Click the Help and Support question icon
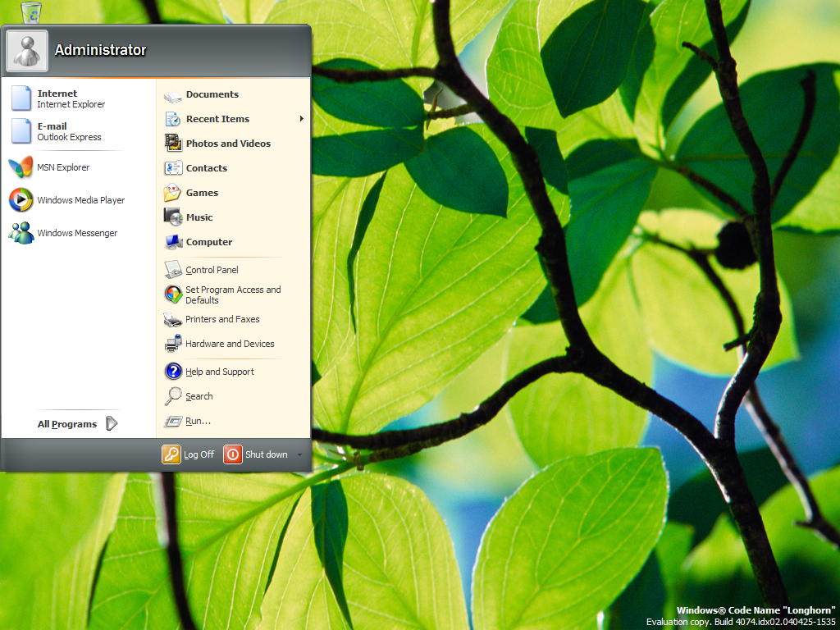The height and width of the screenshot is (630, 840). click(x=173, y=372)
